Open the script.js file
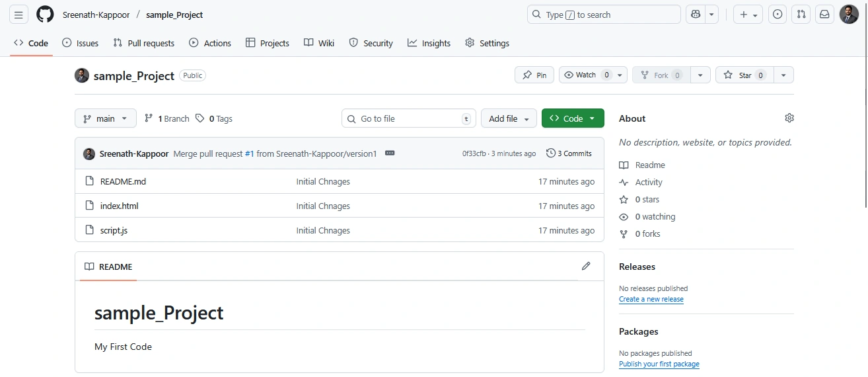Viewport: 868px width, 377px height. click(114, 230)
